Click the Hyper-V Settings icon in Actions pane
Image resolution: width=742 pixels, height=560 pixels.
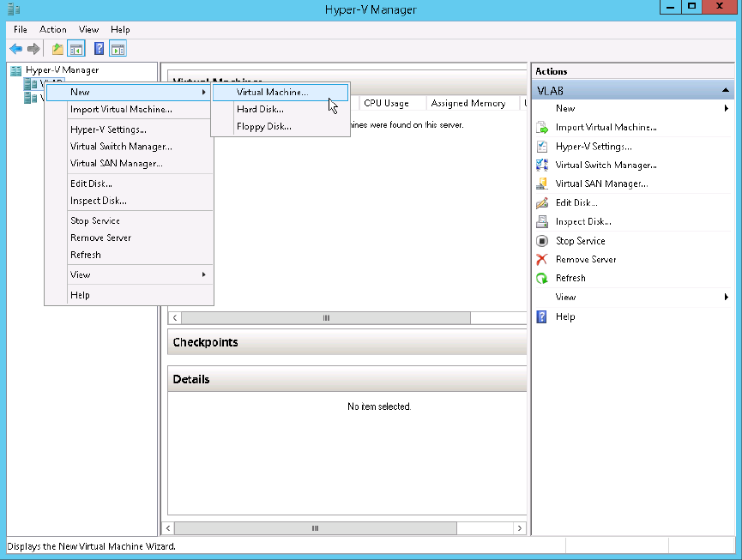(542, 146)
